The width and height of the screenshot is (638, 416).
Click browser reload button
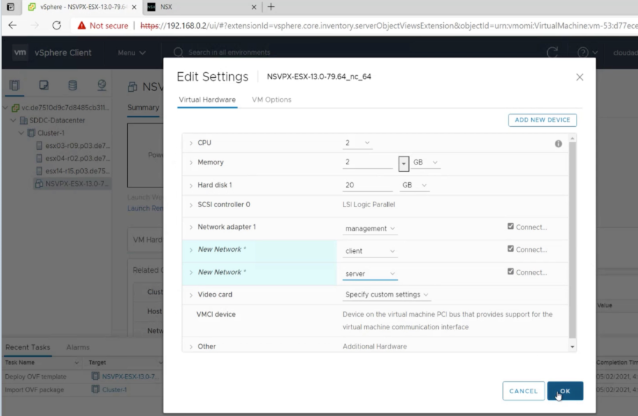(x=57, y=26)
